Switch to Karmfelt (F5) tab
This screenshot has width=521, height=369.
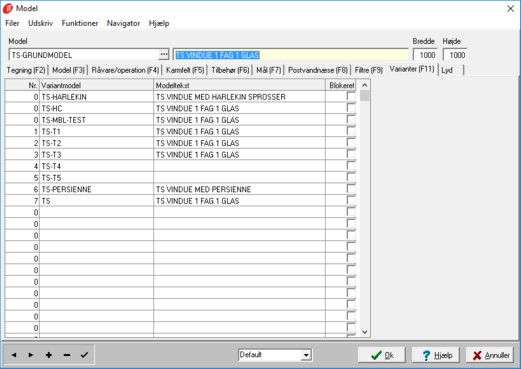[x=185, y=70]
